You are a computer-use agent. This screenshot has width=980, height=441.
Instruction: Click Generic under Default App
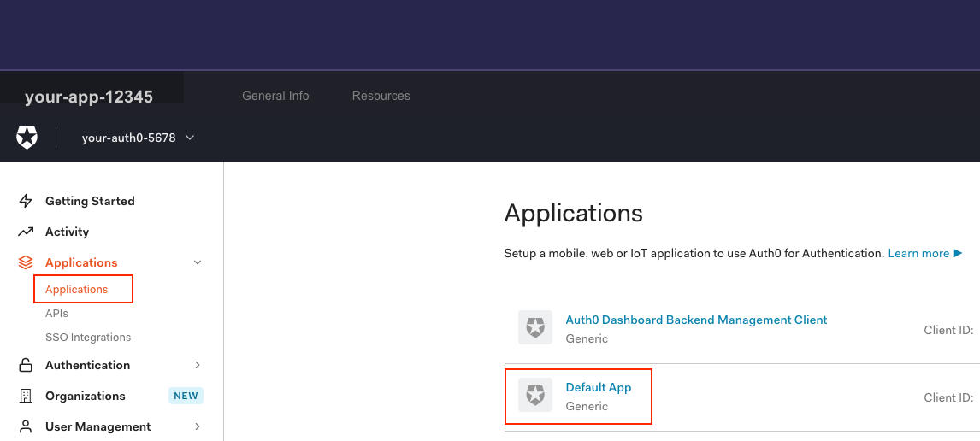point(587,406)
